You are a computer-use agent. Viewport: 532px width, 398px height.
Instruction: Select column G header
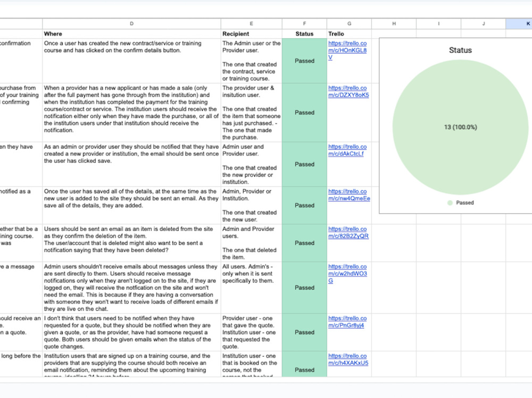(349, 24)
